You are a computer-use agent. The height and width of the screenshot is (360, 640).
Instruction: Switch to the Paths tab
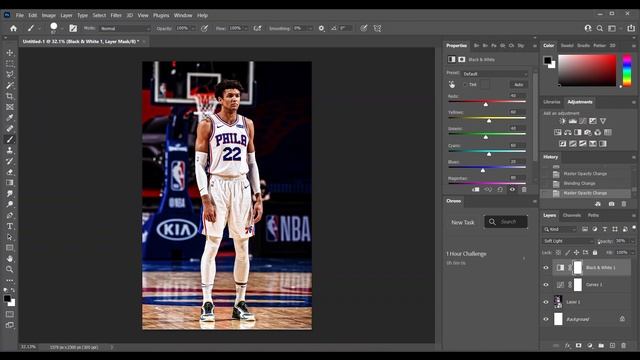point(593,215)
